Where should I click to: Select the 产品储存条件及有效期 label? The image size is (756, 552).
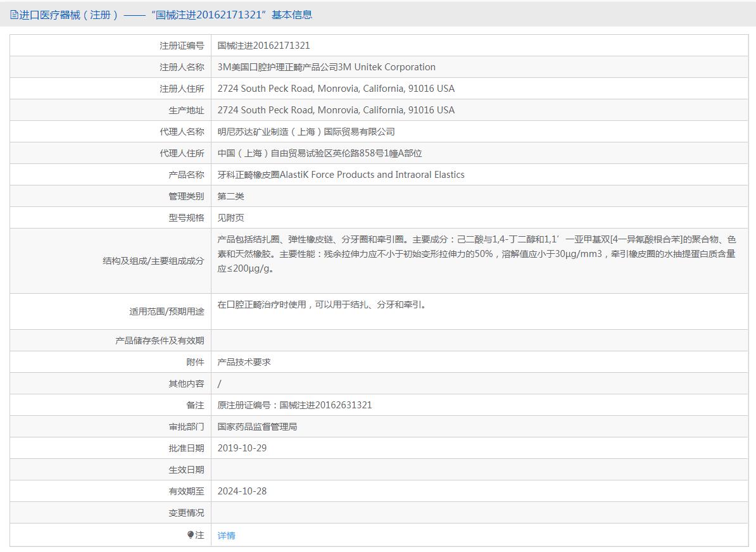160,341
